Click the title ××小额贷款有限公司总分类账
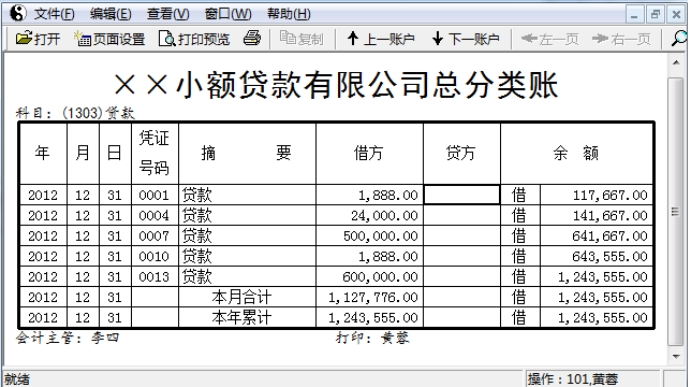Image resolution: width=692 pixels, height=387 pixels. 336,85
